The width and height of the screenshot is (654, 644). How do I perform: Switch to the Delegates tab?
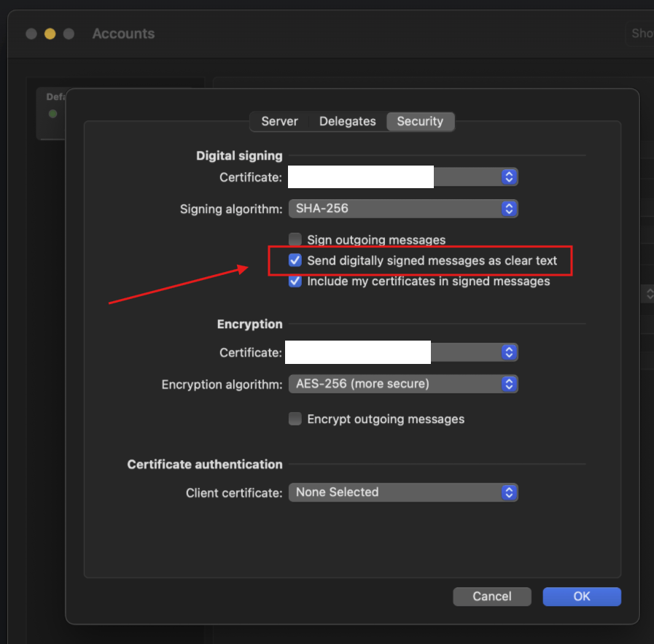348,121
